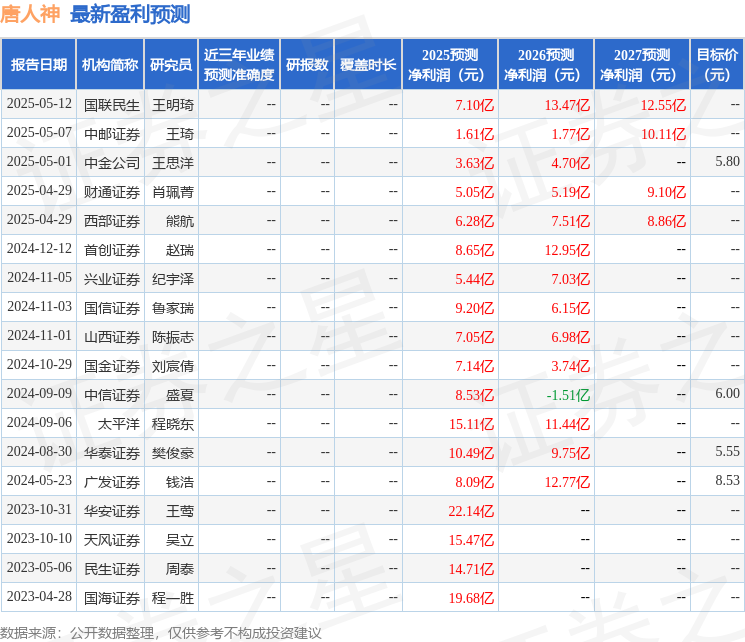
Task: Select institution 华安证券
Action: [x=112, y=510]
